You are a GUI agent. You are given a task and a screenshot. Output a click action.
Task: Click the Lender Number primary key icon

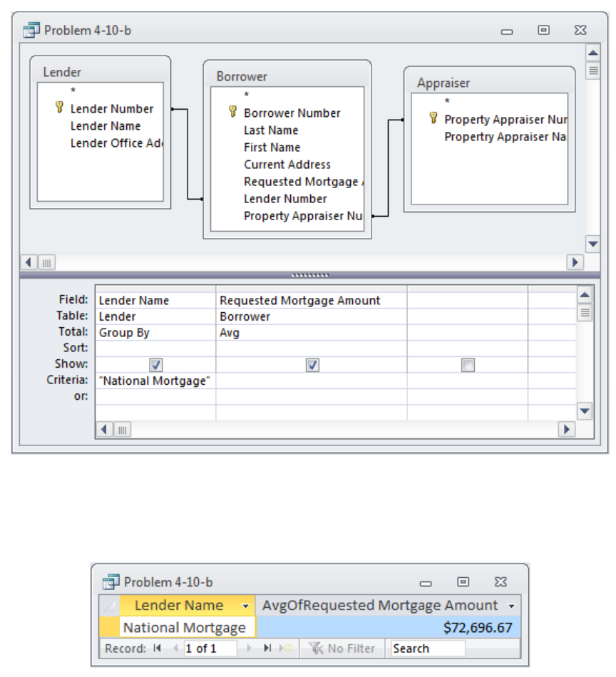pyautogui.click(x=60, y=107)
